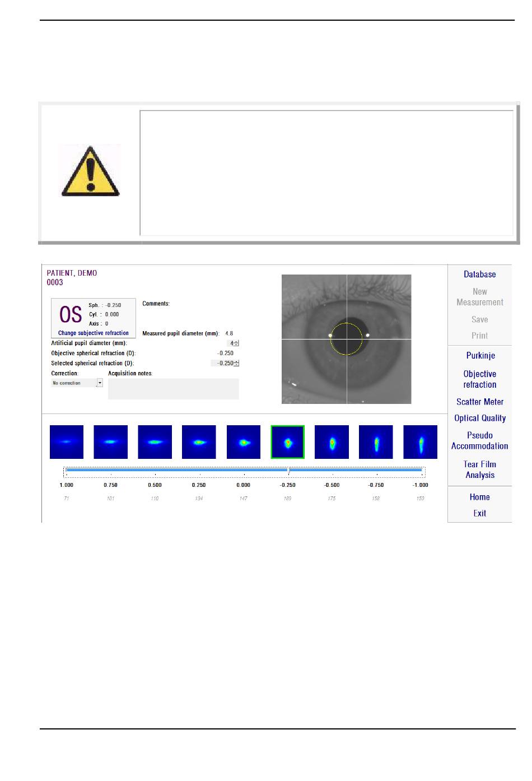Open the Database menu item
Image resolution: width=532 pixels, height=781 pixels.
pyautogui.click(x=479, y=275)
